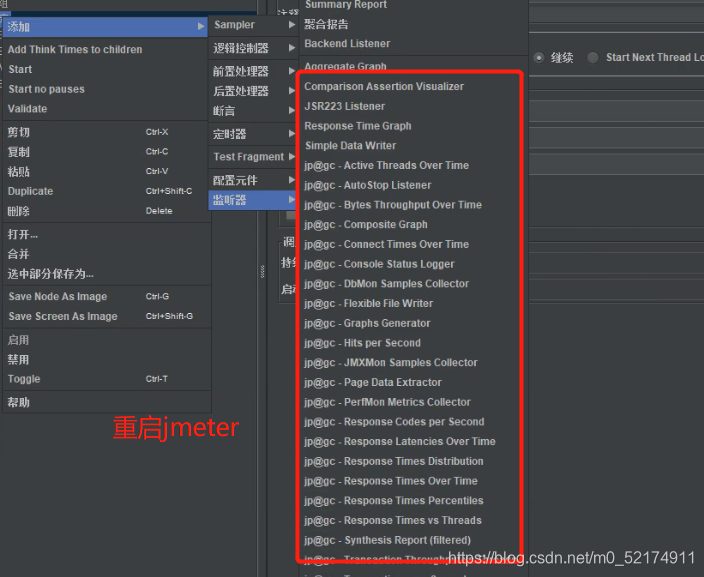The height and width of the screenshot is (577, 704).
Task: Choose Duplicate in the context menu
Action: click(105, 191)
